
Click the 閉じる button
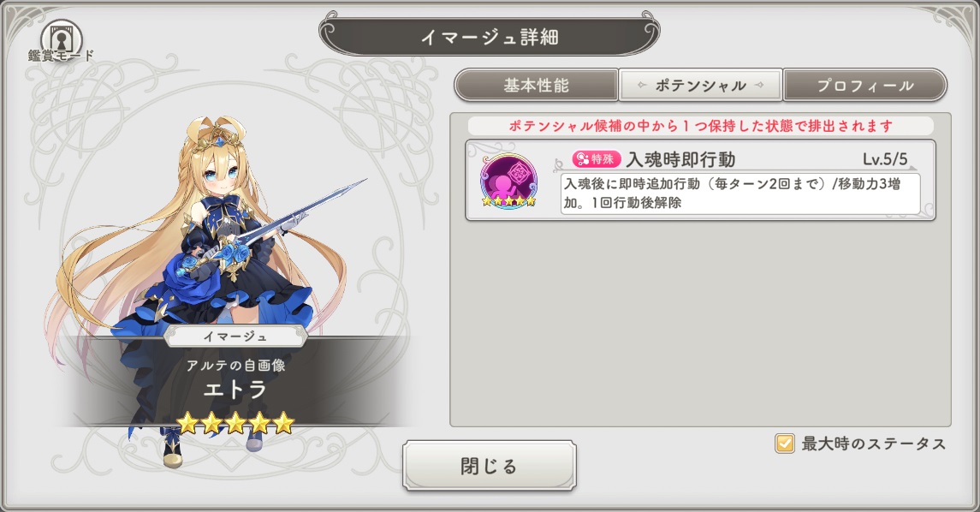[x=490, y=466]
